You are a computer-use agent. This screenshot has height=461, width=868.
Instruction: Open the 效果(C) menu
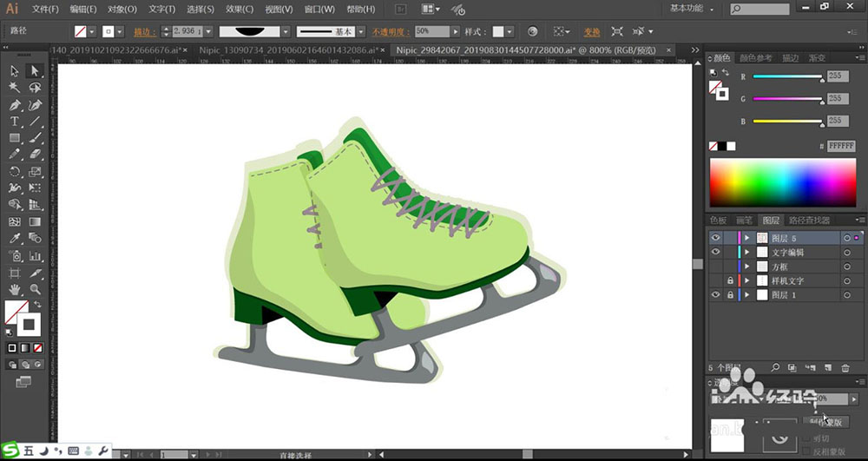(x=240, y=10)
